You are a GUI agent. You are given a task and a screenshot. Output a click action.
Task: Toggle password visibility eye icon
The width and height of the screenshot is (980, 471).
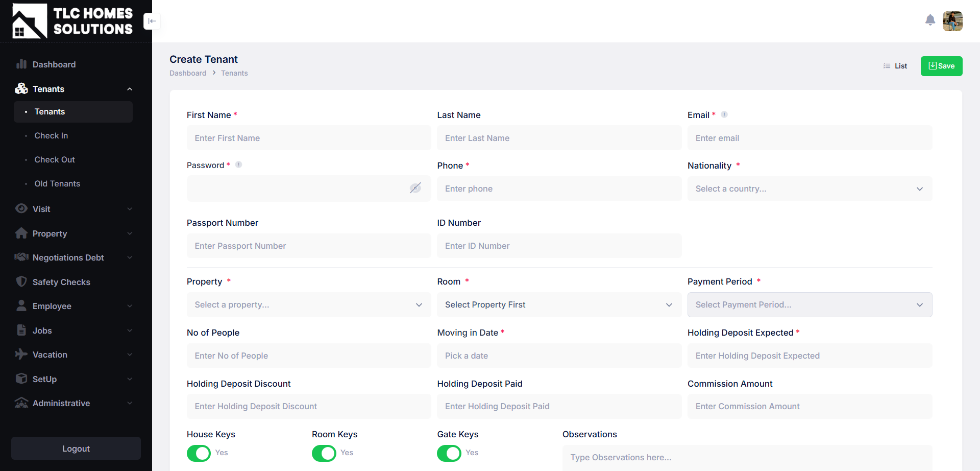(415, 188)
